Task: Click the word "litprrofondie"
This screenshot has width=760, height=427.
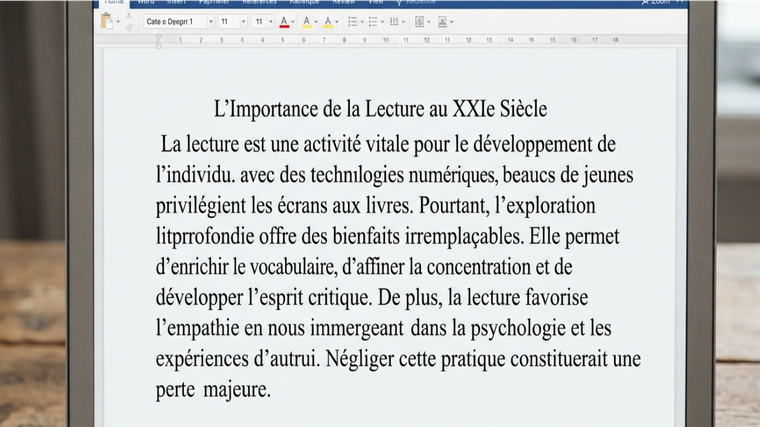Action: 205,237
